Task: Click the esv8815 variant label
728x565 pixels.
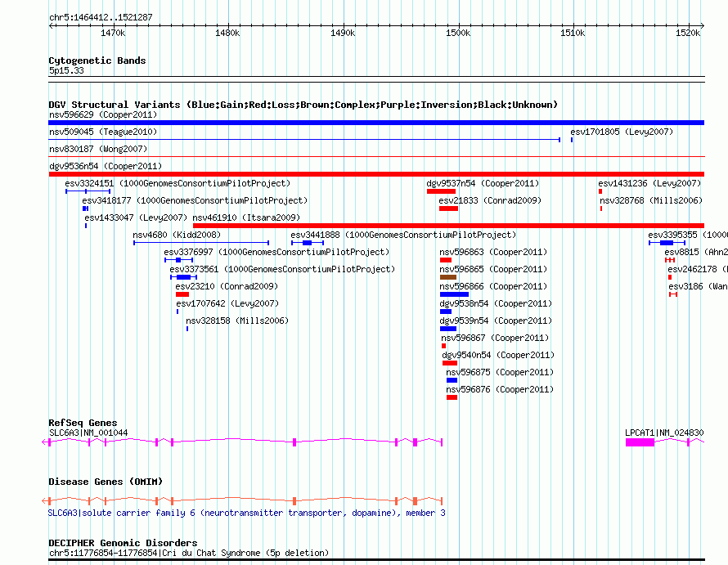Action: pyautogui.click(x=696, y=252)
